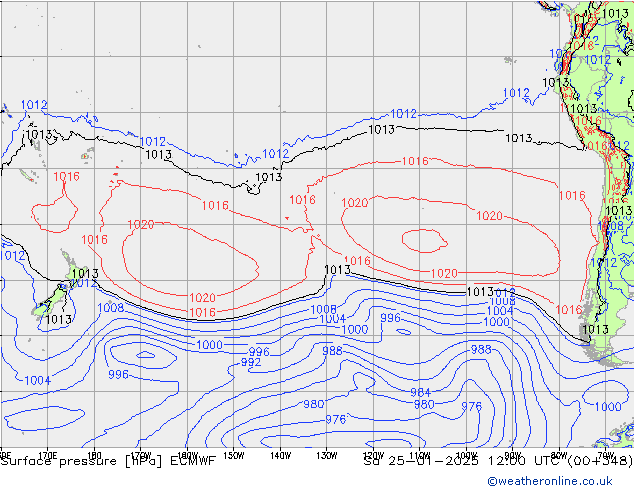Click the red 1020 label at top of western high
The height and width of the screenshot is (490, 634).
point(141,225)
